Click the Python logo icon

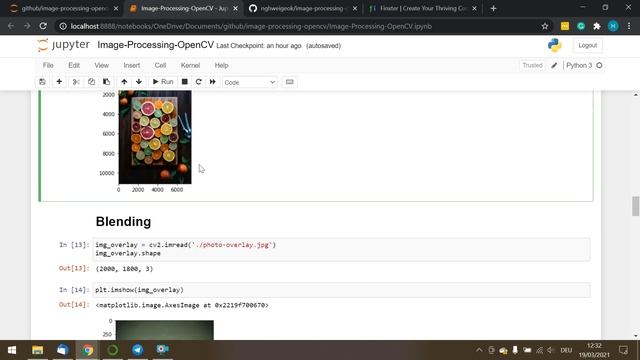[555, 45]
